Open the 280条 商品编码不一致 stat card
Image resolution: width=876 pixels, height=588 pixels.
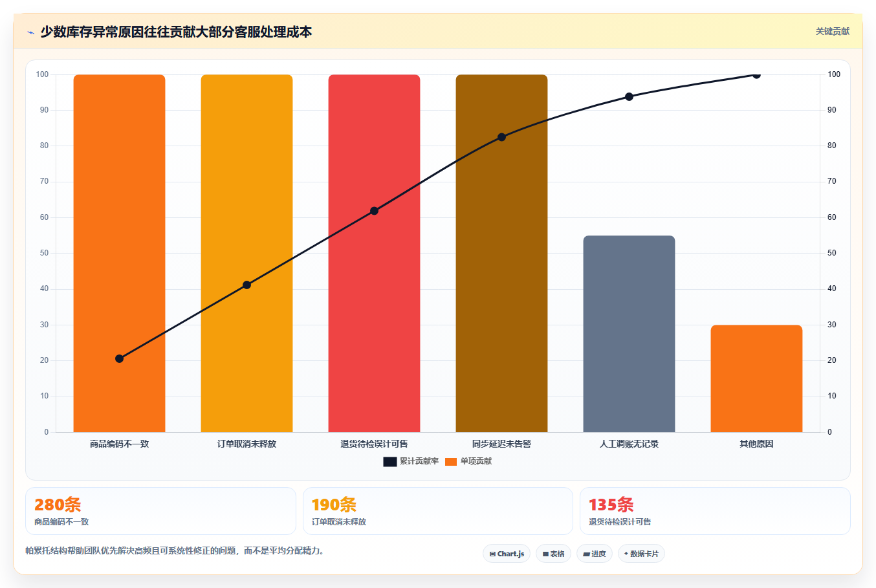pyautogui.click(x=160, y=511)
